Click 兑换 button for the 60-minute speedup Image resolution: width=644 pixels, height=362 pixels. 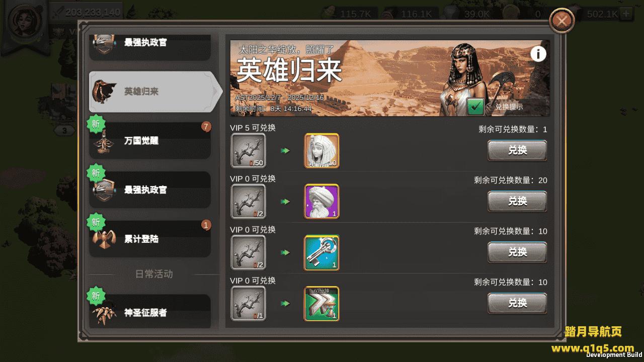517,303
